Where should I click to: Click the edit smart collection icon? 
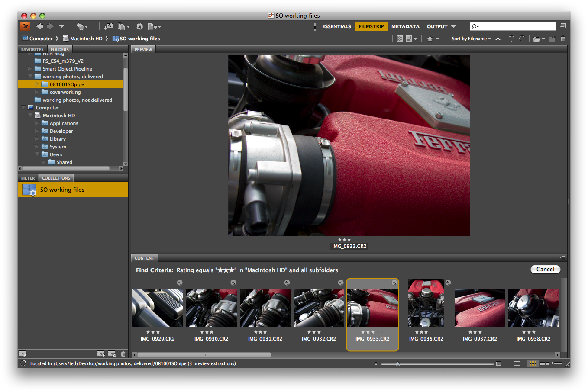[23, 354]
